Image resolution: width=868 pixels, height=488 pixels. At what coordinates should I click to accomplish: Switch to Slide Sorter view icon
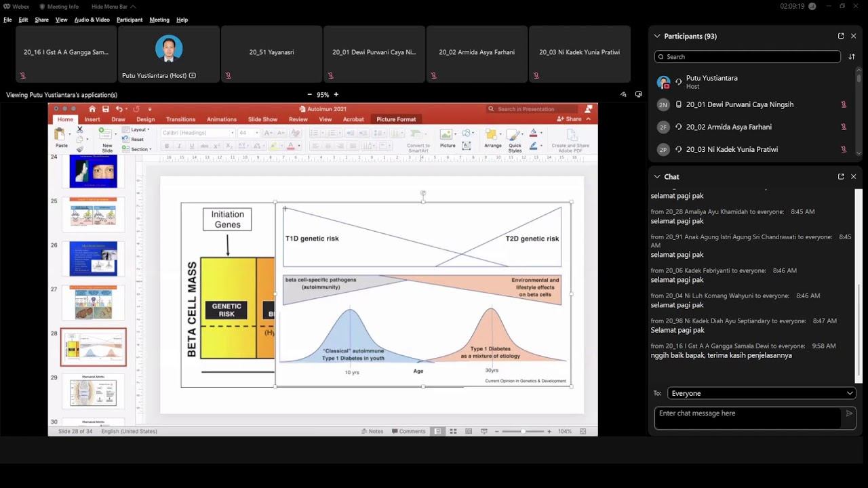tap(453, 431)
